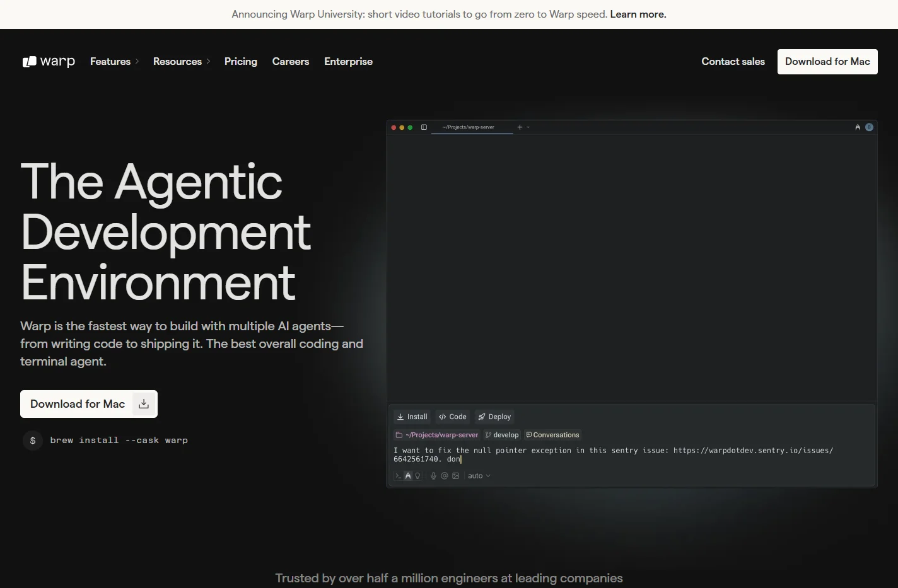The width and height of the screenshot is (898, 588).
Task: Select the ~/Projects/warp-server terminal tab
Action: [x=472, y=127]
